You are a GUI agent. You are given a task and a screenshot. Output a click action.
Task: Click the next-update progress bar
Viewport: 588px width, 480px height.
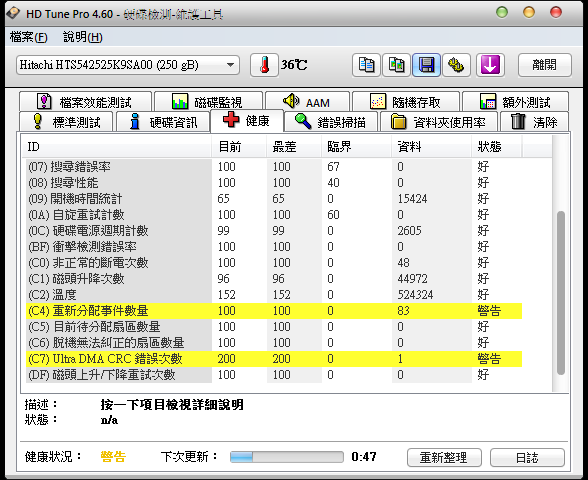pos(287,457)
